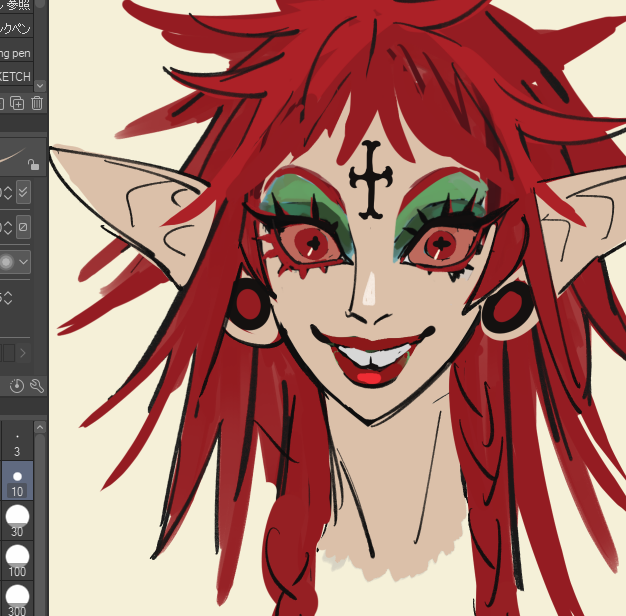The height and width of the screenshot is (616, 626).
Task: Delete the selected sub tool
Action: click(37, 103)
